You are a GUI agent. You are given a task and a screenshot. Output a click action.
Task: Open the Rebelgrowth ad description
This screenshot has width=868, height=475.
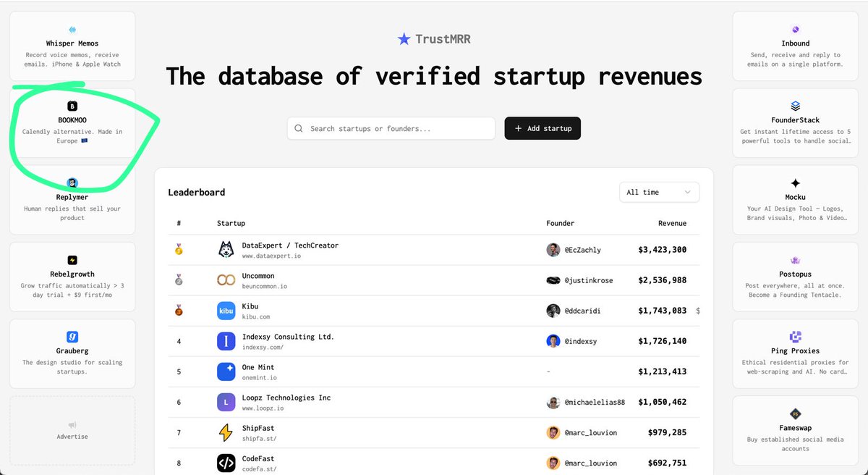pos(72,290)
